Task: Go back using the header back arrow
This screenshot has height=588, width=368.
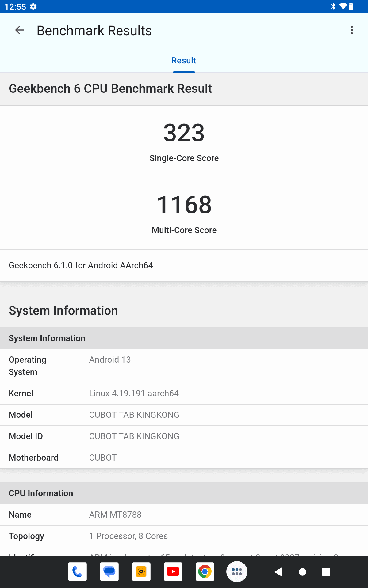Action: [x=19, y=30]
